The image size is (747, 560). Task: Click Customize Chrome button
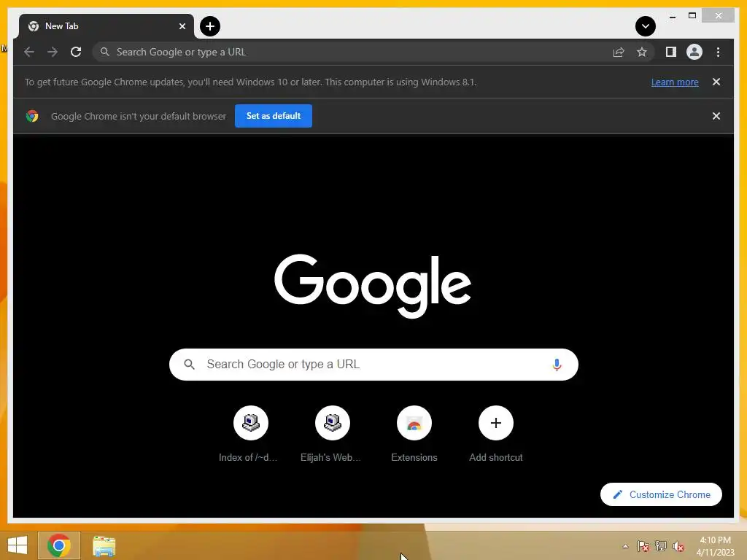click(661, 494)
